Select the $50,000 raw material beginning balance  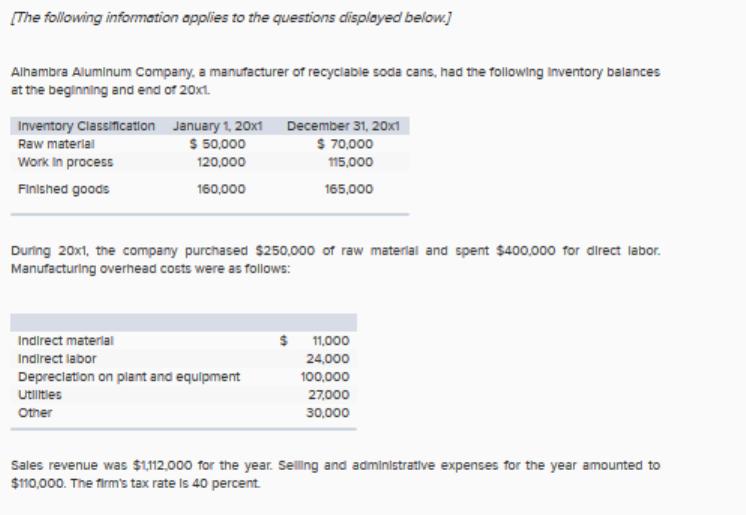pos(217,144)
